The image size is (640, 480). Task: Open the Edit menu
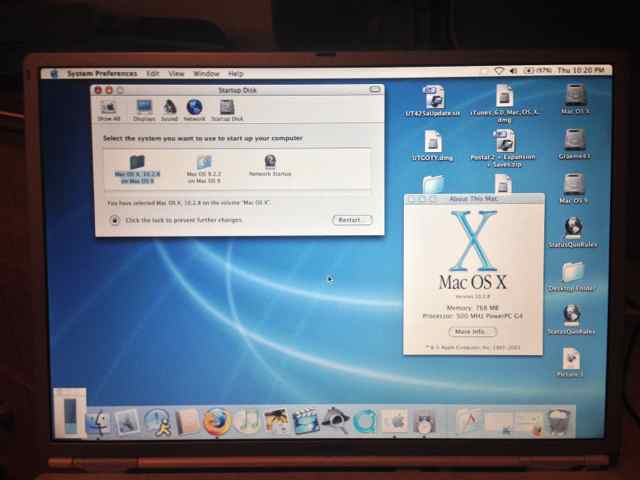(153, 74)
